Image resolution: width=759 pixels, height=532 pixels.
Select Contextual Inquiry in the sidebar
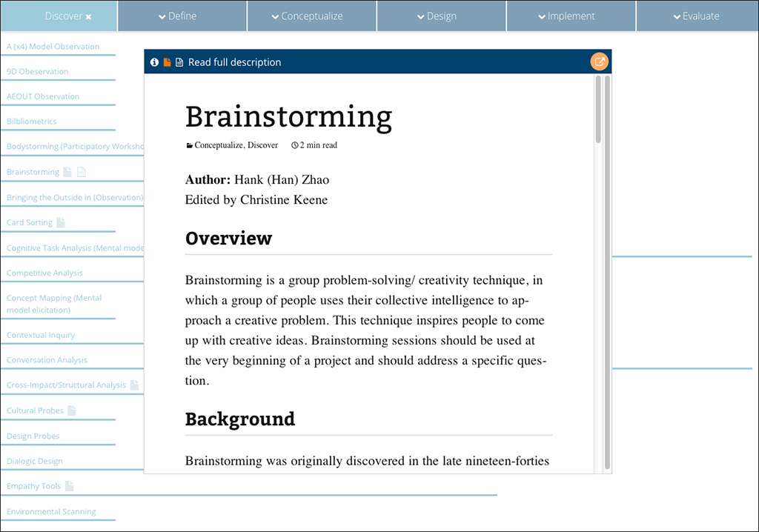click(x=41, y=335)
